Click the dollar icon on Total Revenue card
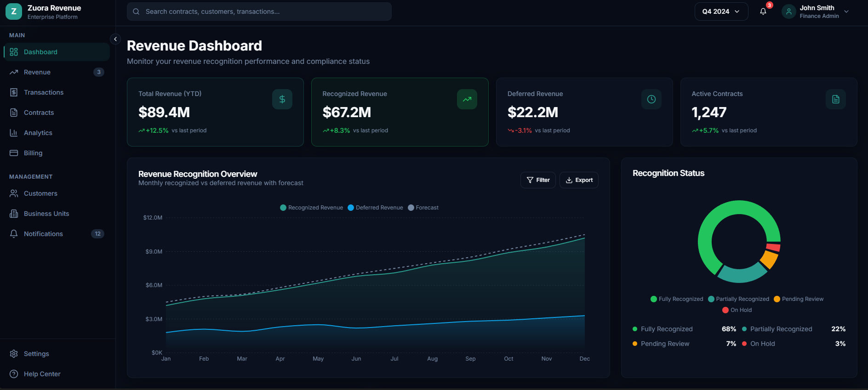 click(282, 99)
